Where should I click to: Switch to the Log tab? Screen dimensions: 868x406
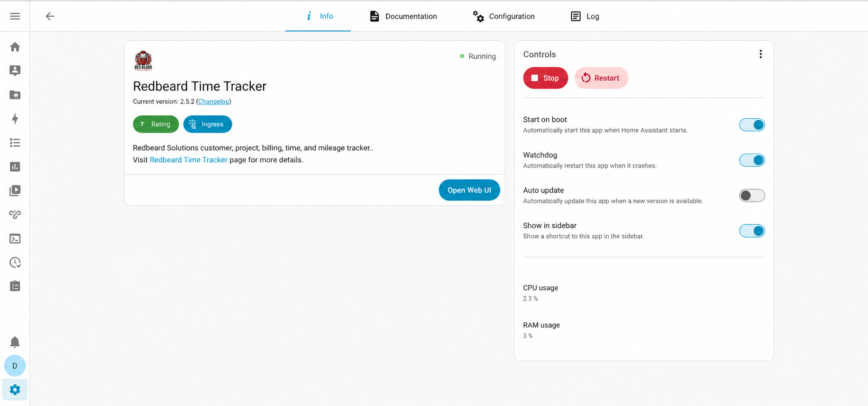(x=585, y=16)
